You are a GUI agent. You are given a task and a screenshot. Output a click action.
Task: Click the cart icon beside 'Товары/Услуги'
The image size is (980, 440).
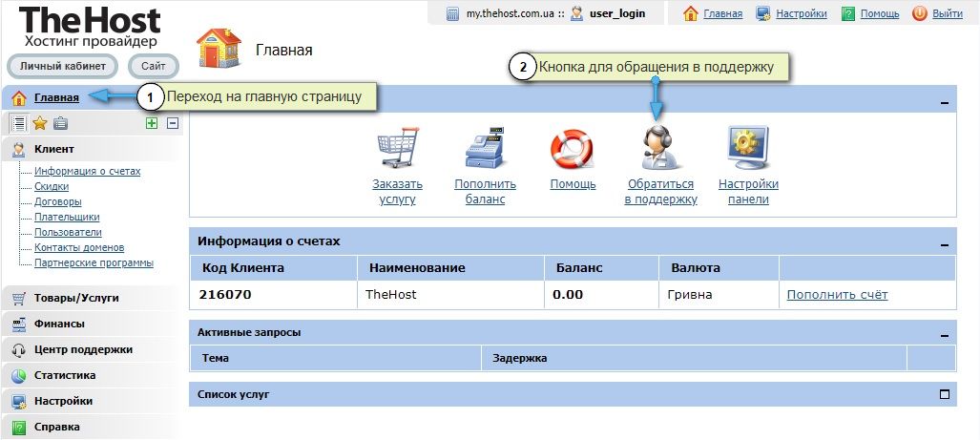coord(19,299)
